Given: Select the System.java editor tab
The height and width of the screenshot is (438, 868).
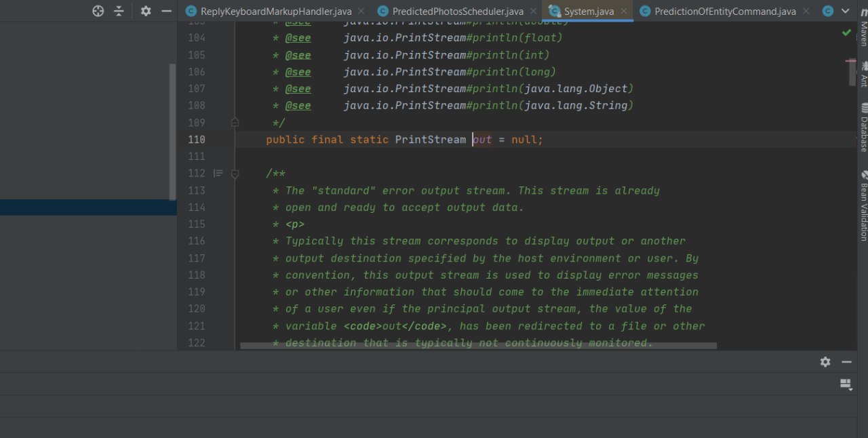Looking at the screenshot, I should tap(589, 12).
